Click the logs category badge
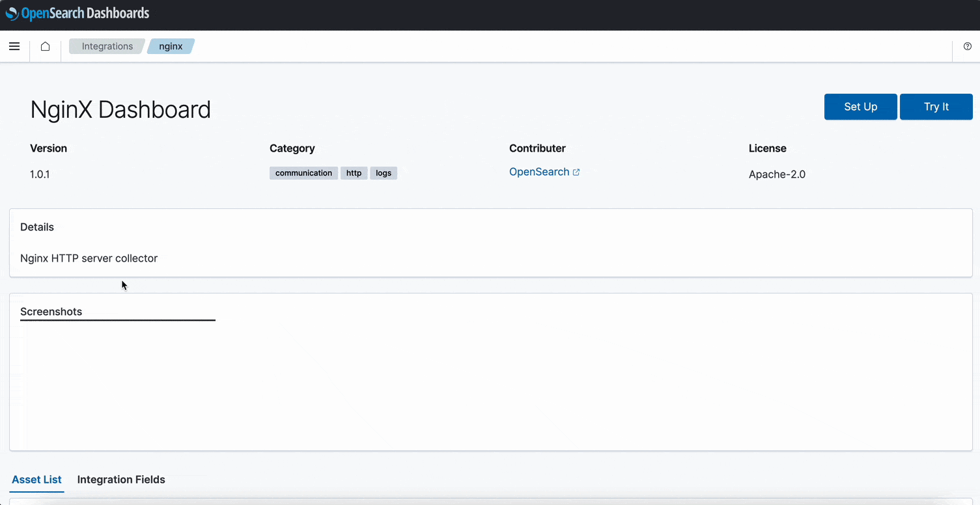The image size is (980, 505). (x=384, y=173)
